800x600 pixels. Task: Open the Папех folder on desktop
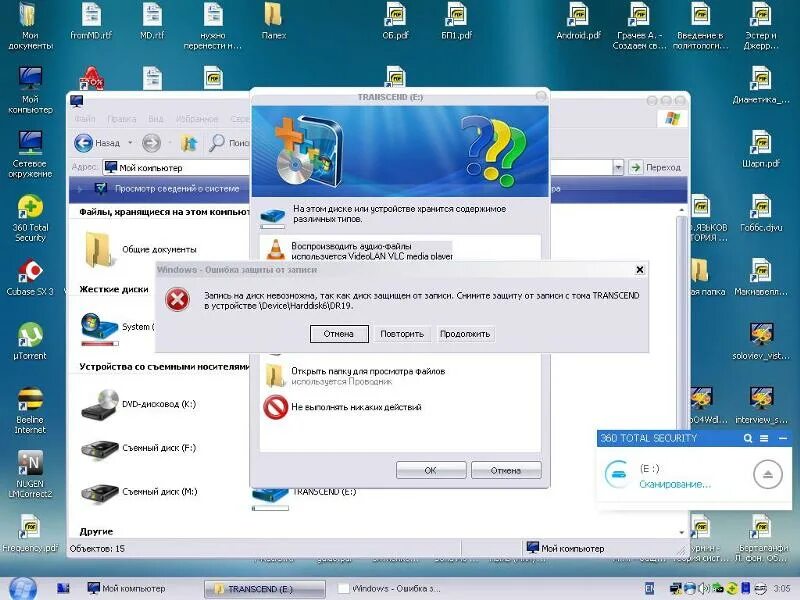(274, 21)
